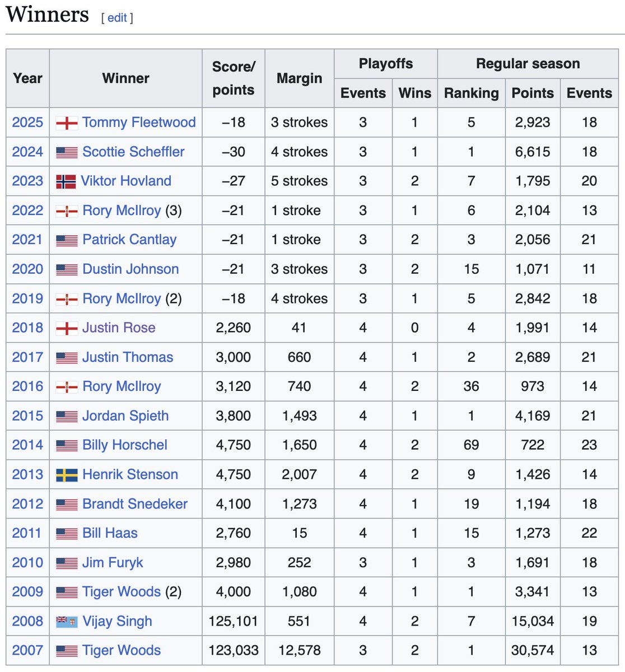Open Justin Rose's page

[x=119, y=328]
